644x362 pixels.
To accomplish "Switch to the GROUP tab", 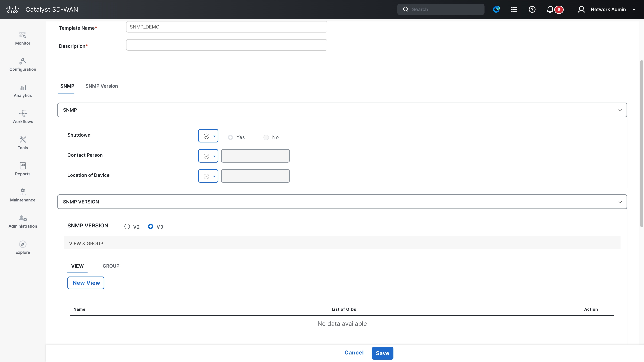I will click(111, 266).
